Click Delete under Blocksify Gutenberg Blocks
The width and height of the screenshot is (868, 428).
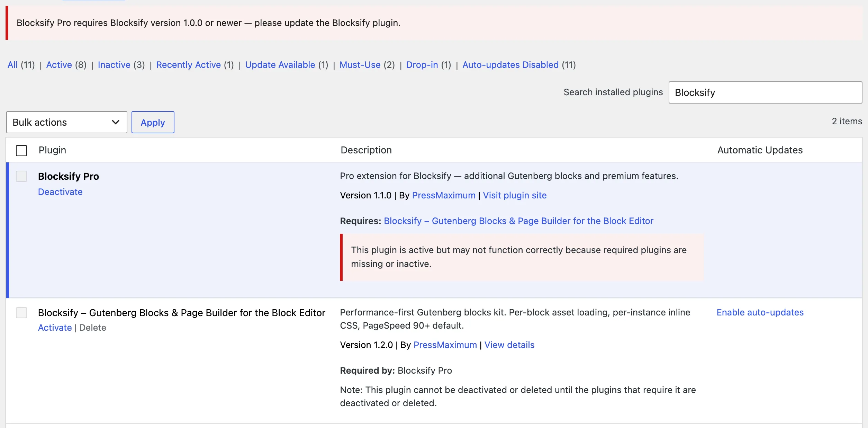point(92,328)
